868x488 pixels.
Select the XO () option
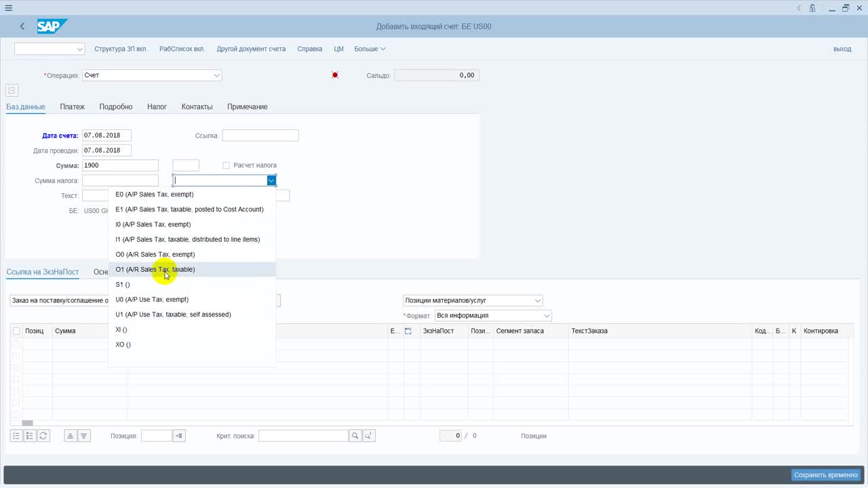pyautogui.click(x=192, y=344)
